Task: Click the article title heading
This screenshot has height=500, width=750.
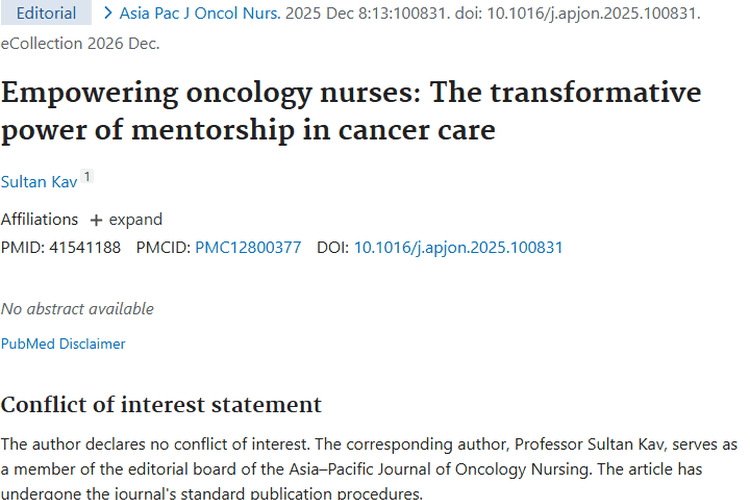Action: pyautogui.click(x=350, y=111)
